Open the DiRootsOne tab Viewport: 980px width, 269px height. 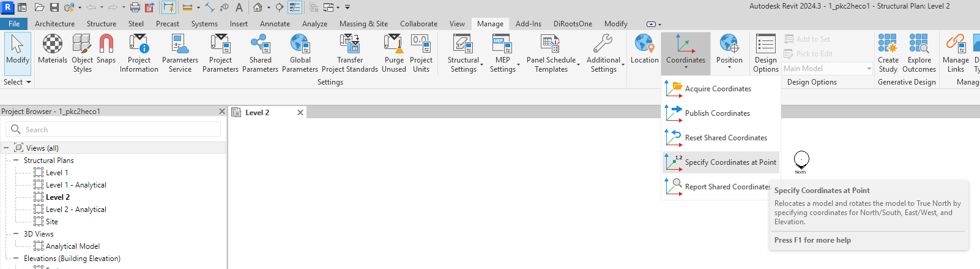pyautogui.click(x=573, y=24)
